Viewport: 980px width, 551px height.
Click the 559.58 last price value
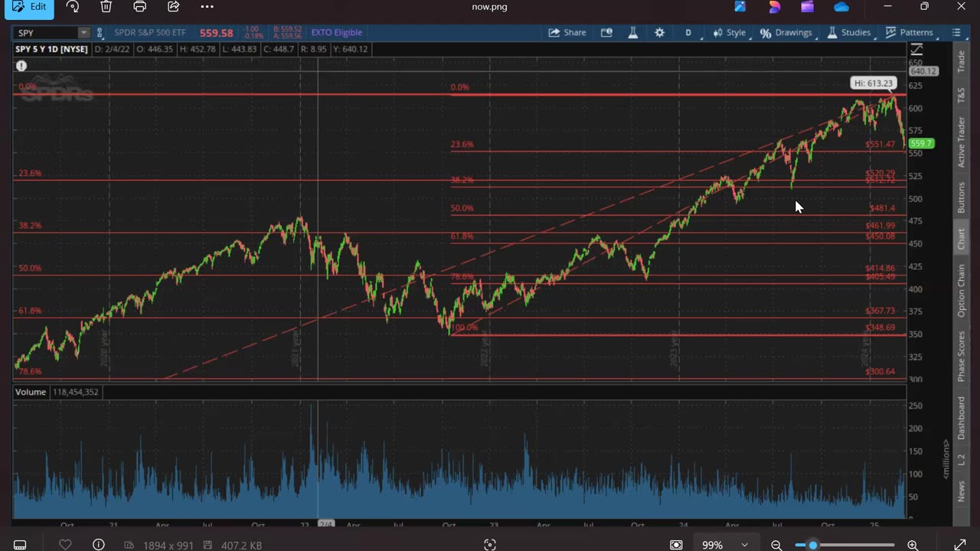(216, 33)
